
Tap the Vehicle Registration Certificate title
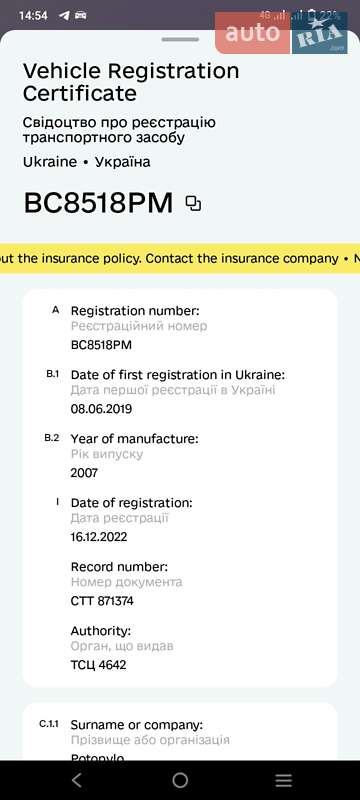(x=131, y=82)
